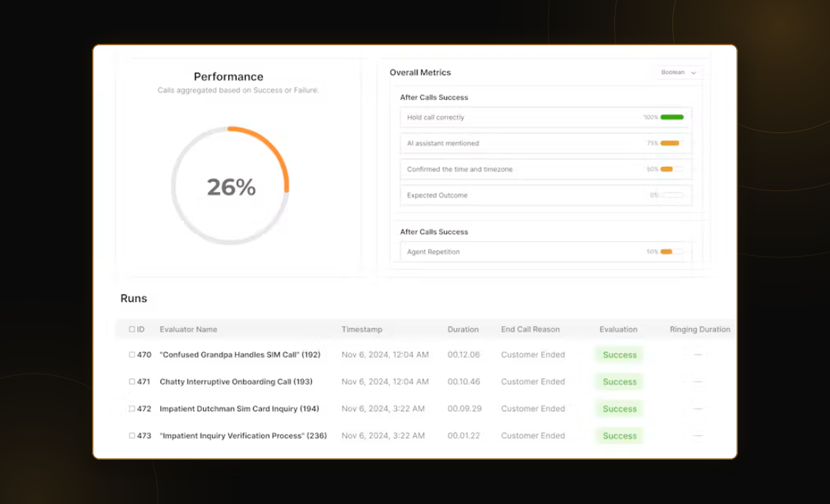Click the Expected Outcome metric row

click(546, 195)
